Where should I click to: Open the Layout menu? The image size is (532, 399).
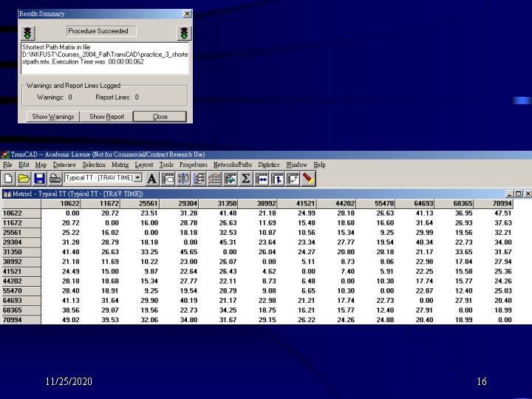[144, 165]
